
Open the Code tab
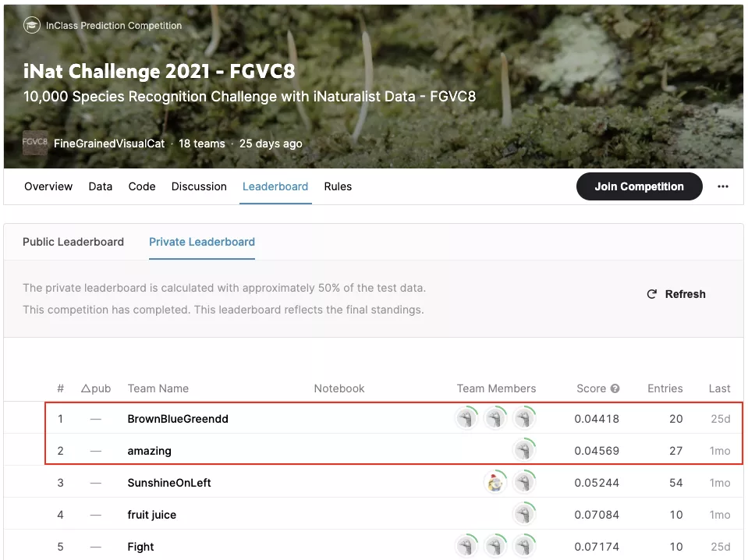(x=142, y=186)
